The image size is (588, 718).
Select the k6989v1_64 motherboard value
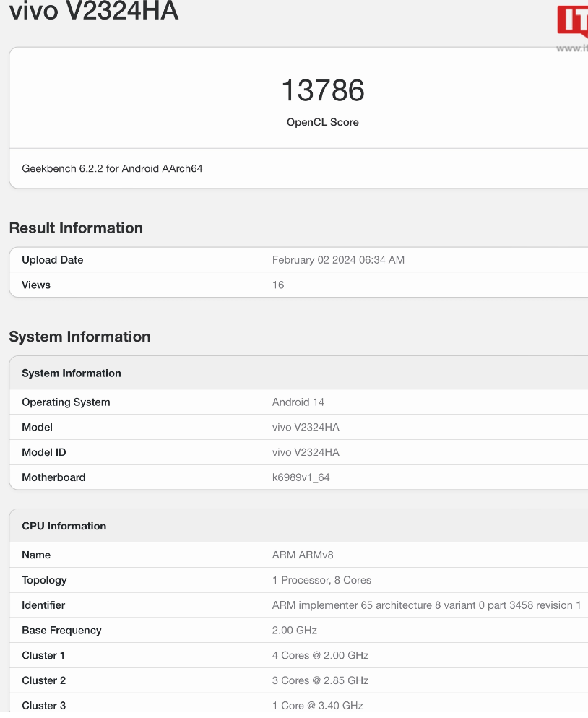point(301,477)
